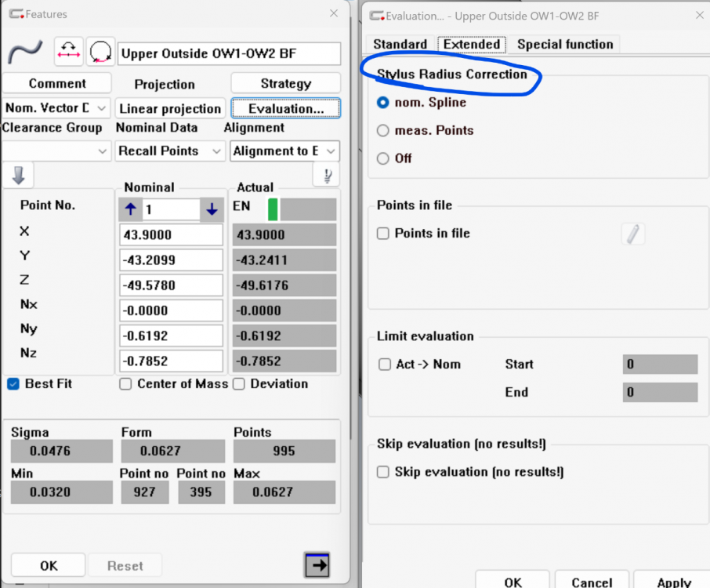Click the Sigma value 0.0476

pyautogui.click(x=62, y=452)
